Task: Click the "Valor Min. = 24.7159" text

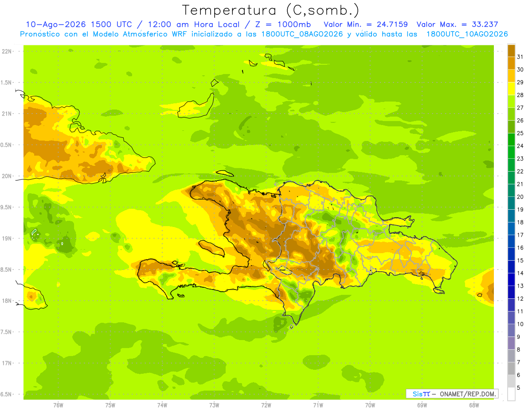Action: (x=366, y=24)
